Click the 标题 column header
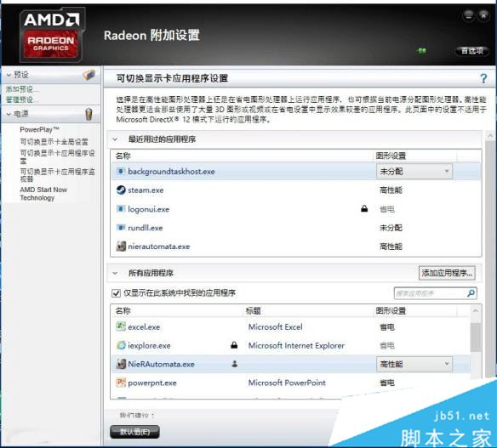The image size is (497, 448). pyautogui.click(x=254, y=310)
